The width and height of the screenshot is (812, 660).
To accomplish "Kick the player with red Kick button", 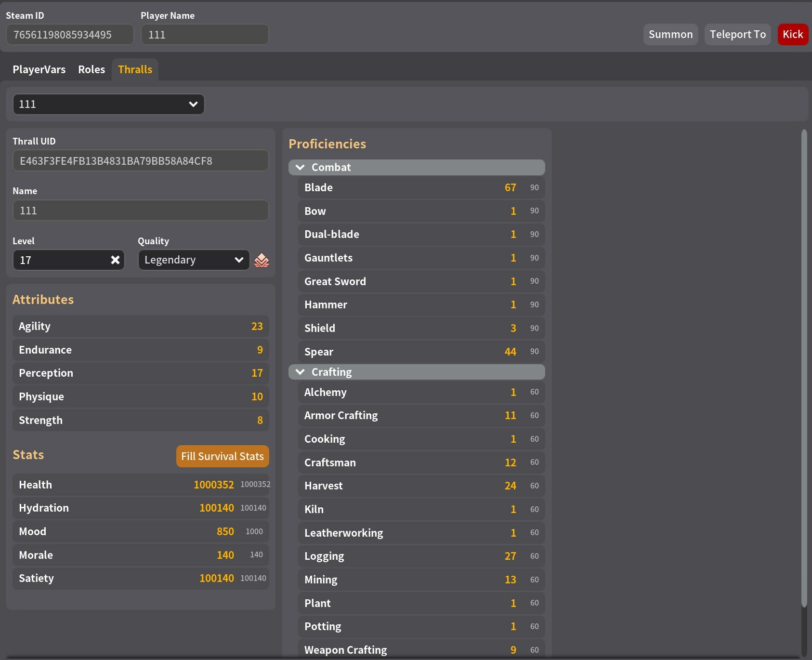I will 792,35.
